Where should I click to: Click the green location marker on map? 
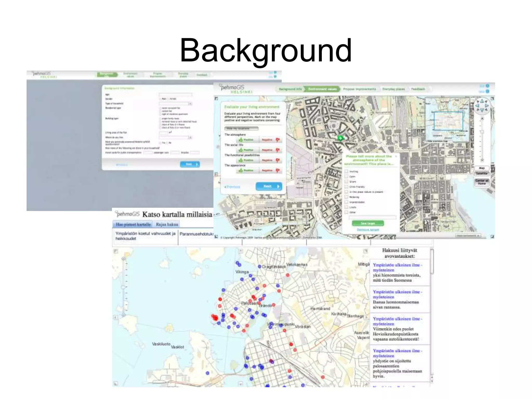coord(340,138)
